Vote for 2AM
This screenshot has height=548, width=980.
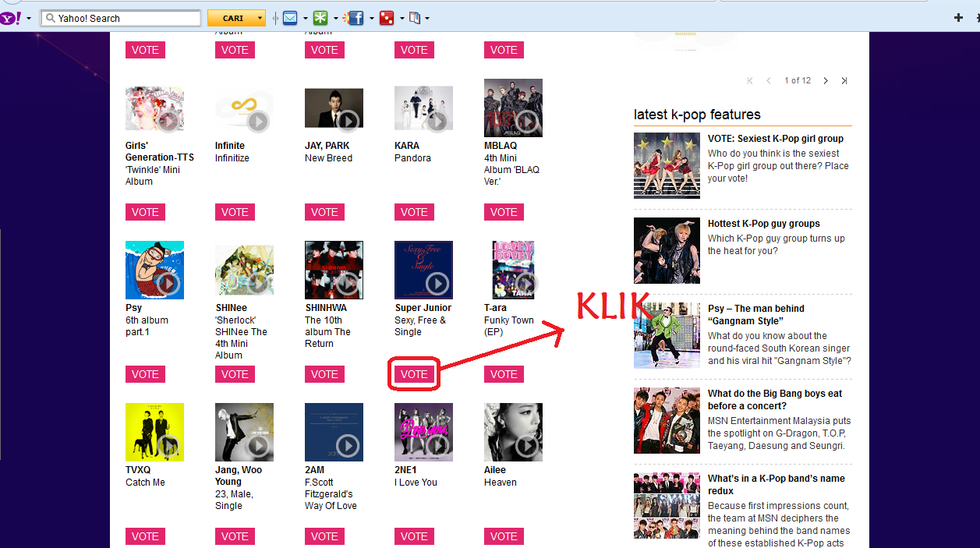[x=324, y=536]
